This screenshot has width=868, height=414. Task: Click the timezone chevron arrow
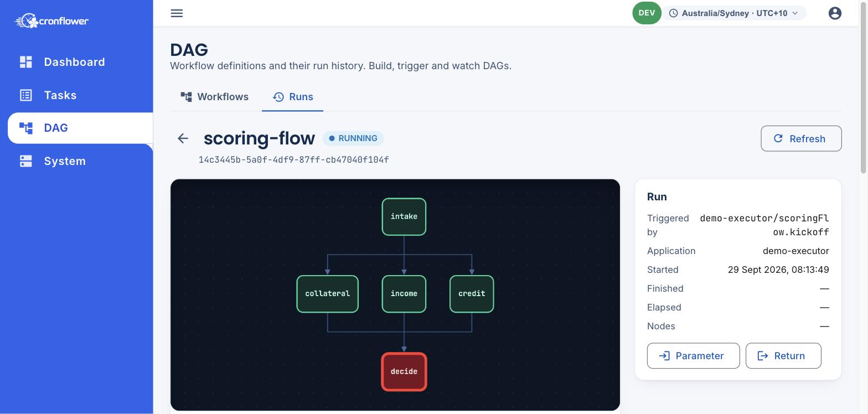click(795, 13)
